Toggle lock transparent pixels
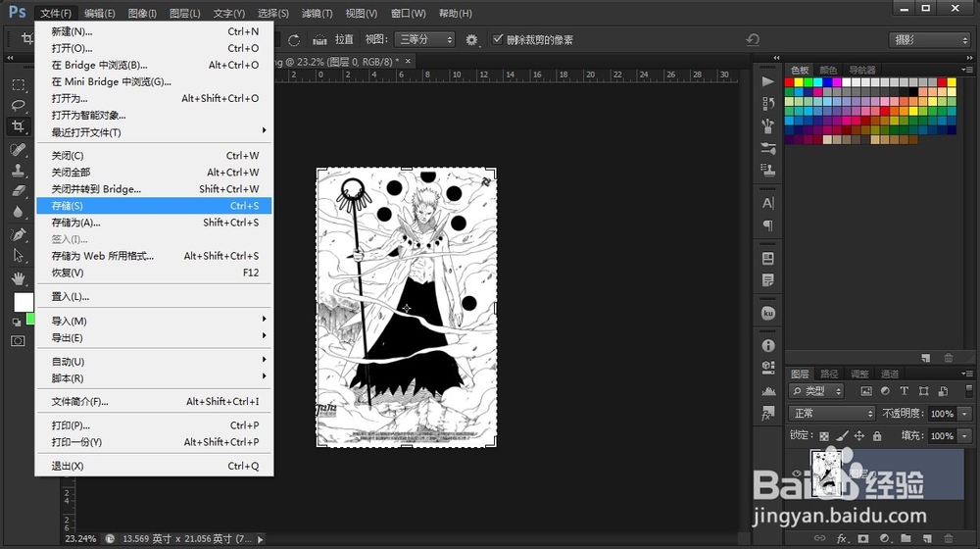Image resolution: width=980 pixels, height=549 pixels. (x=824, y=436)
